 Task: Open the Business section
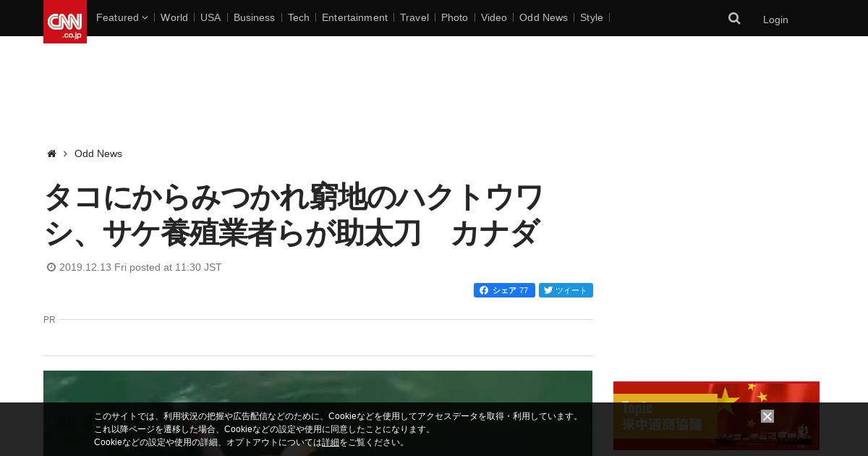pos(254,17)
